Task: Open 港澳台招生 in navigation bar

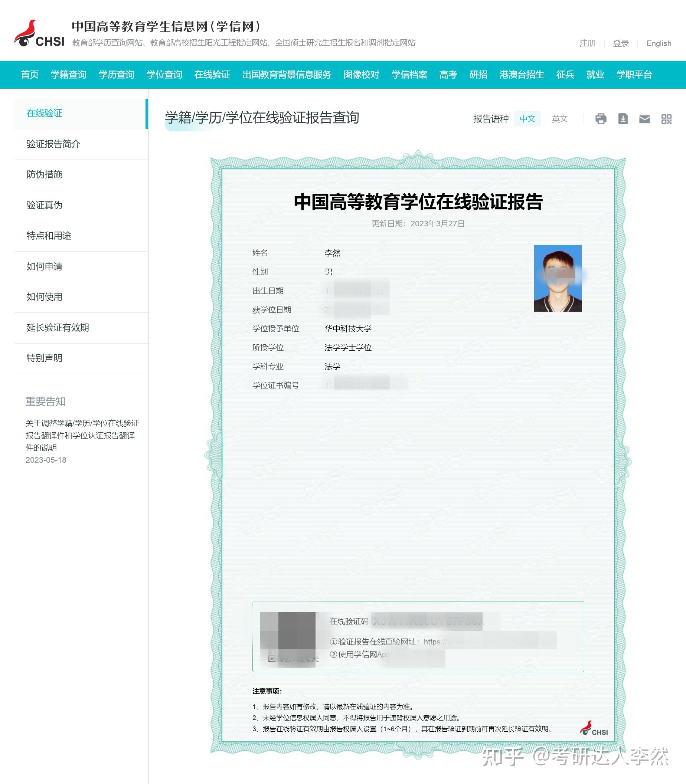Action: pos(522,75)
